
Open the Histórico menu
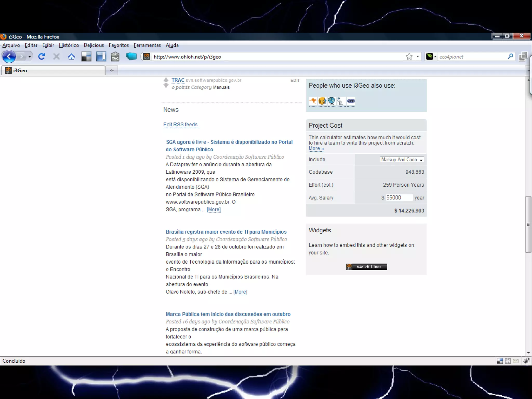coord(69,45)
